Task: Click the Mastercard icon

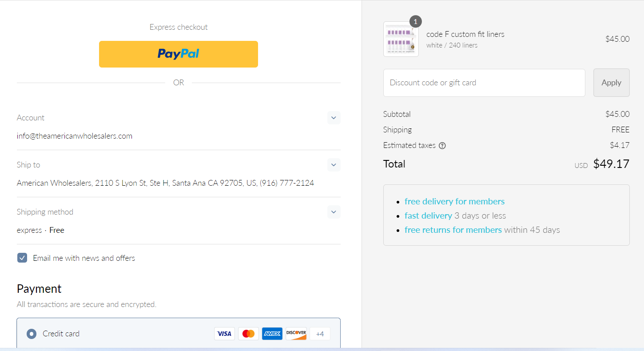Action: point(248,334)
